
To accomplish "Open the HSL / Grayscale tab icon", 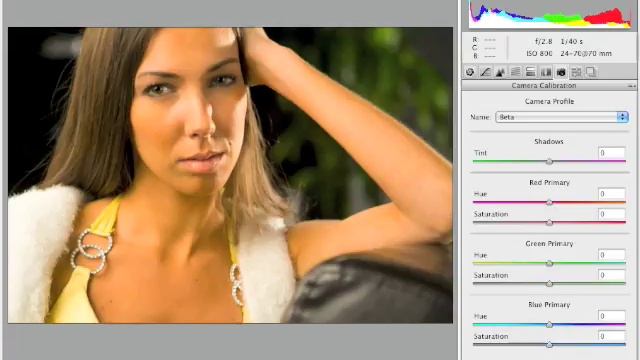I will [516, 72].
